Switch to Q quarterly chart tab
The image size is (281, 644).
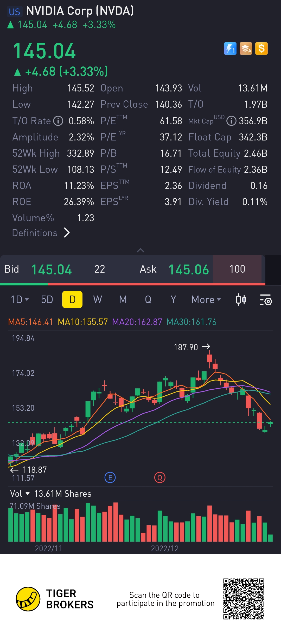(148, 299)
